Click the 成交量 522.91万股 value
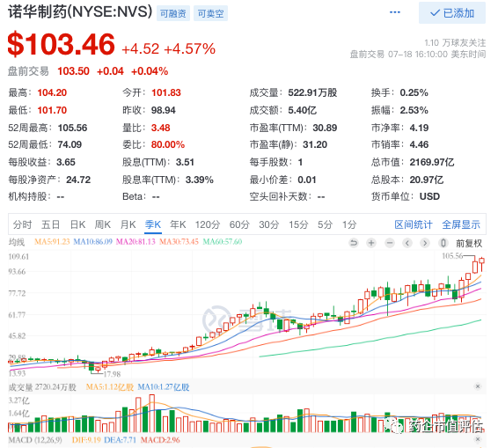Image resolution: width=498 pixels, height=448 pixels. [312, 92]
